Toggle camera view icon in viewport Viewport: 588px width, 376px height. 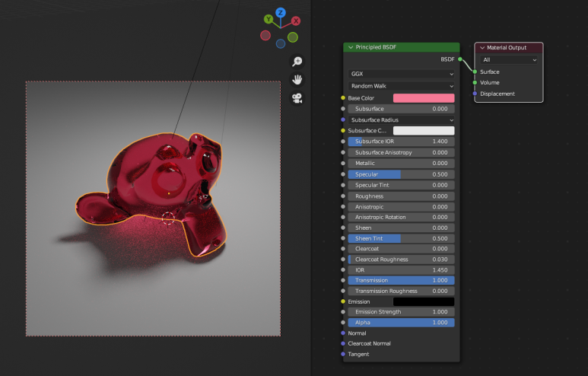coord(297,98)
